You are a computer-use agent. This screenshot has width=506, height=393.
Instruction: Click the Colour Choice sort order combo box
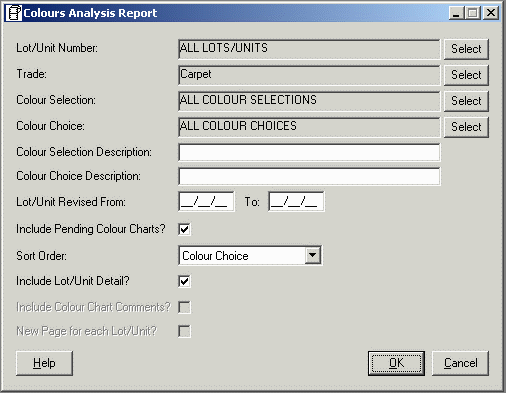pyautogui.click(x=250, y=256)
